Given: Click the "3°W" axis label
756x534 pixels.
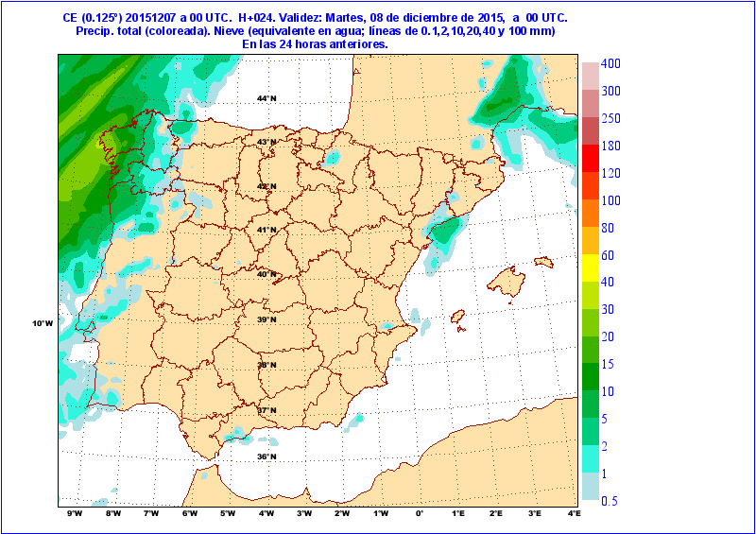Looking at the screenshot, I should point(304,514).
